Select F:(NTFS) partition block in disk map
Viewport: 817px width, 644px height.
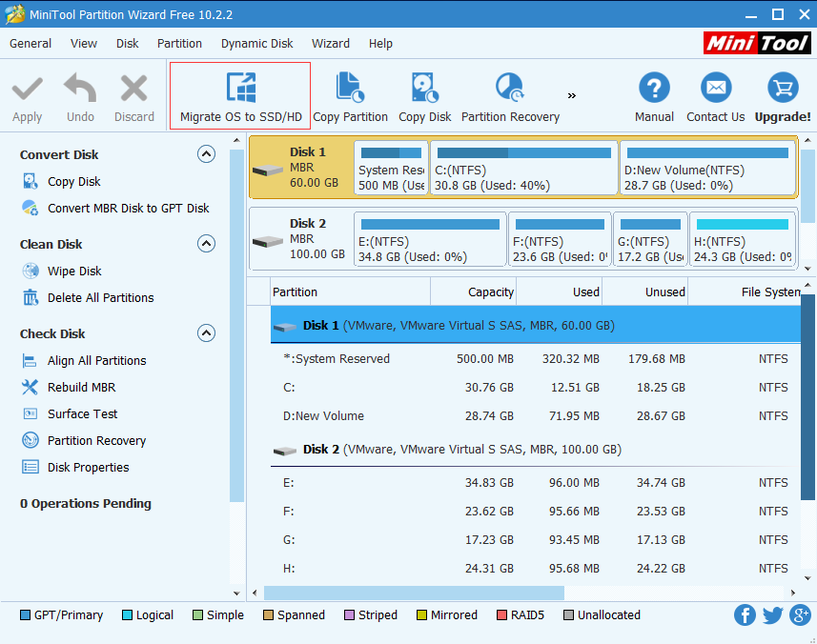(x=560, y=239)
